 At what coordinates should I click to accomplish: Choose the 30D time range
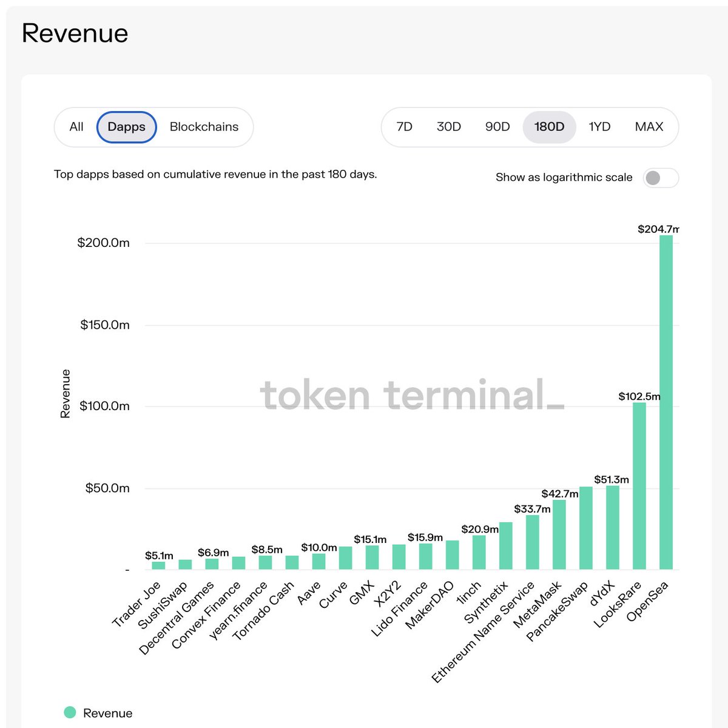tap(449, 127)
